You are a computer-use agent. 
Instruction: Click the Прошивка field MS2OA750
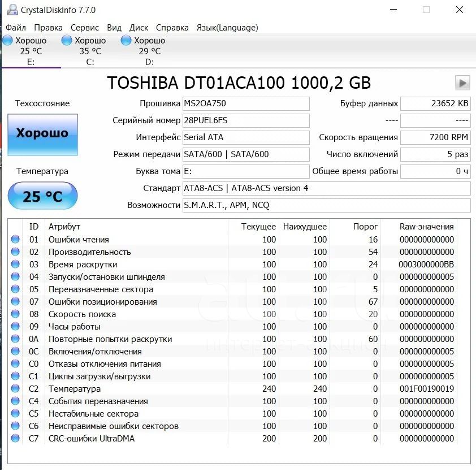246,103
